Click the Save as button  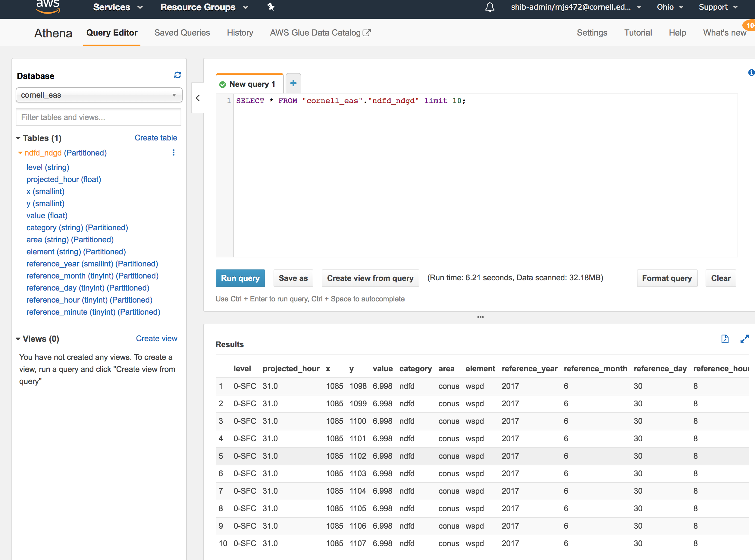click(x=293, y=278)
